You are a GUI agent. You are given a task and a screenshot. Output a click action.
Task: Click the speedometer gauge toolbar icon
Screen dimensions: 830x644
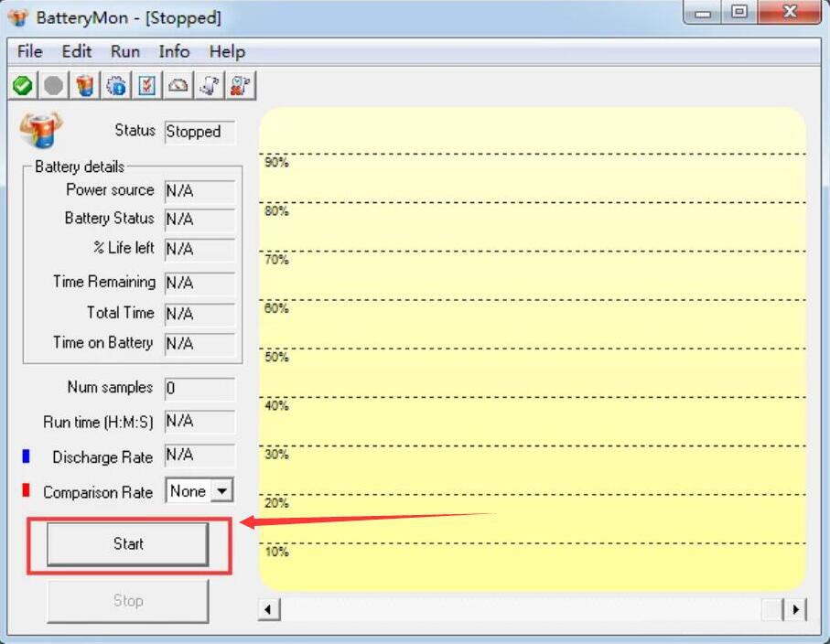(x=178, y=85)
